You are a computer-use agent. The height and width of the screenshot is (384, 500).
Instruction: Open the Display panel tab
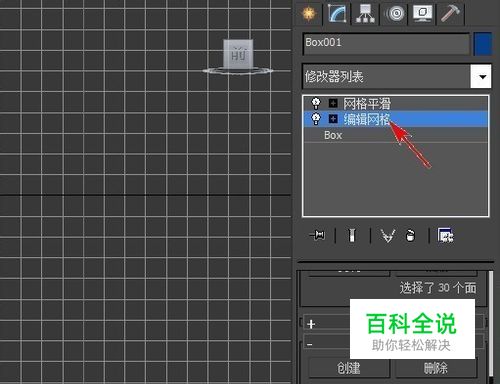423,14
